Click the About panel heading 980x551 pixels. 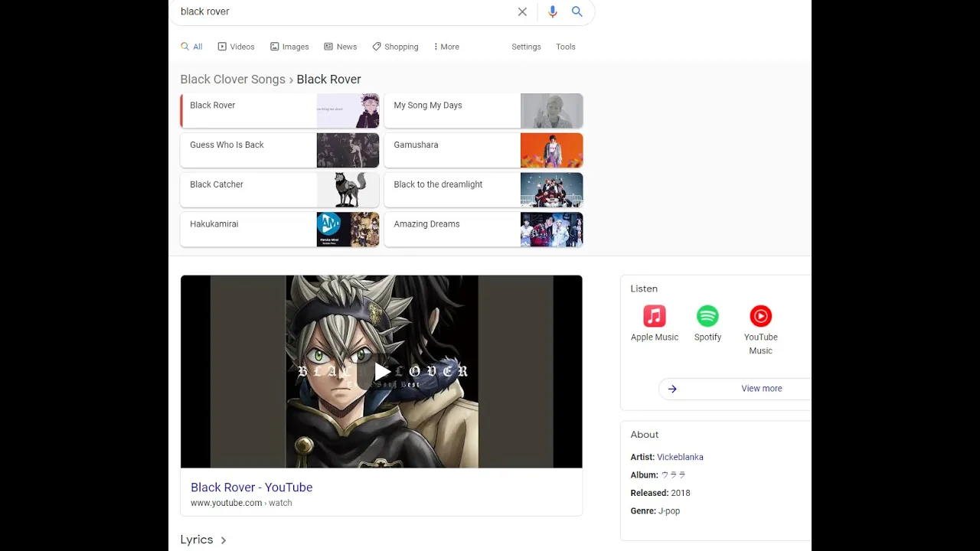point(645,435)
